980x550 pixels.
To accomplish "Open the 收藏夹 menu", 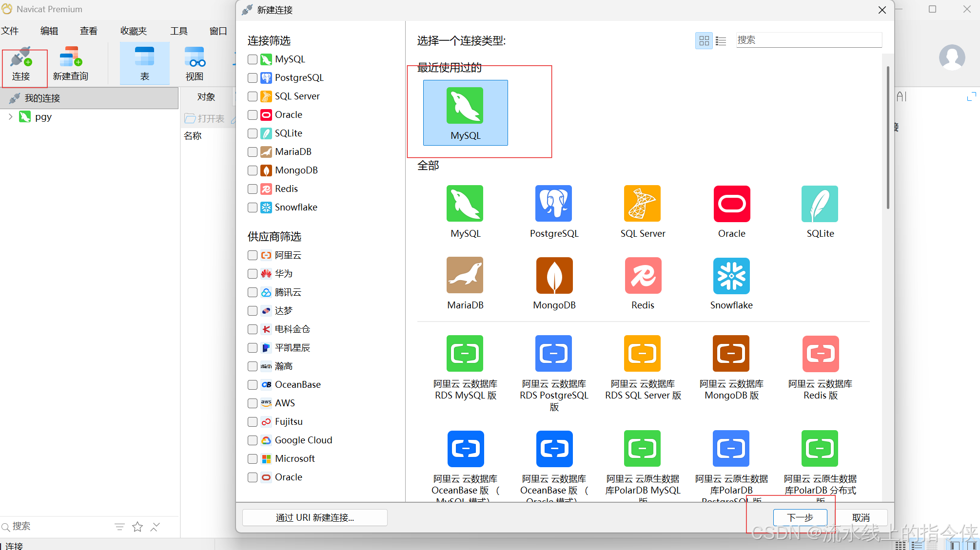I will [x=134, y=31].
